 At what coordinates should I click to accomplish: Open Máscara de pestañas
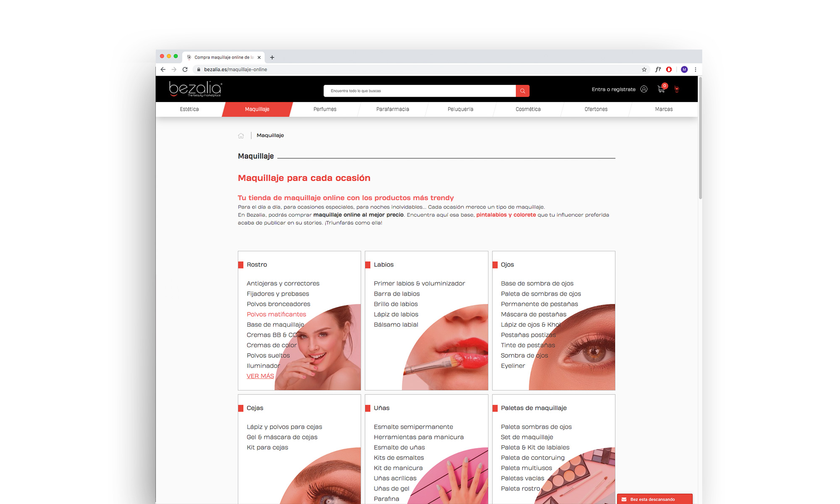point(533,314)
